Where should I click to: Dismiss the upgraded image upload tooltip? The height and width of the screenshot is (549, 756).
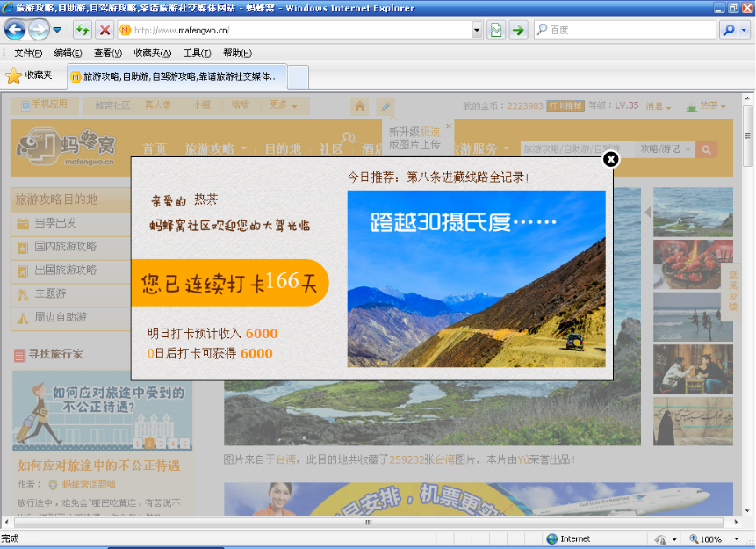pos(449,126)
